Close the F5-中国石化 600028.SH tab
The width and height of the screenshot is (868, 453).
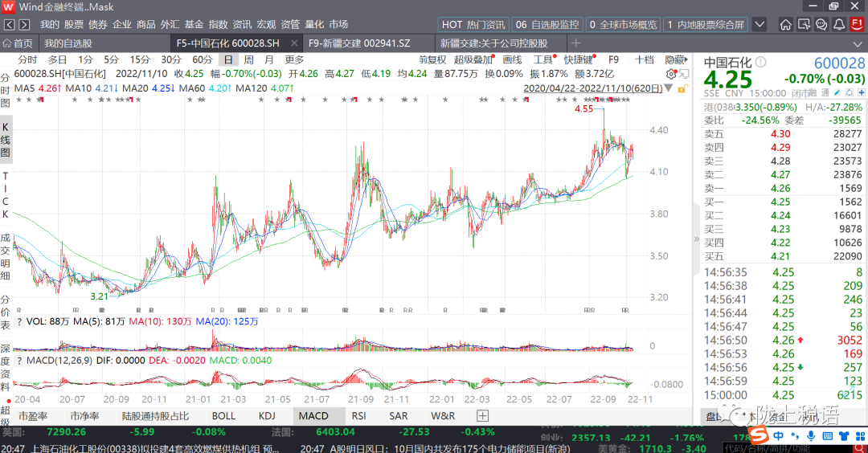[294, 43]
